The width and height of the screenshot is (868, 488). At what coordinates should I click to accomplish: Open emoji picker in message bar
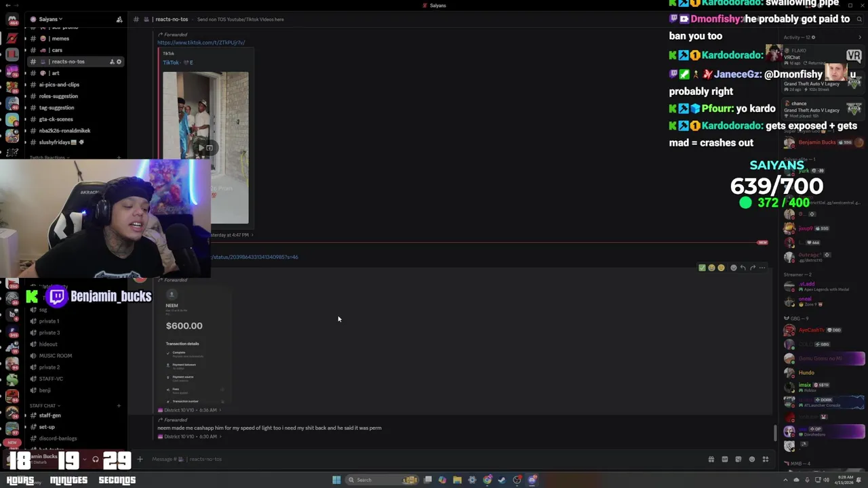click(x=752, y=459)
